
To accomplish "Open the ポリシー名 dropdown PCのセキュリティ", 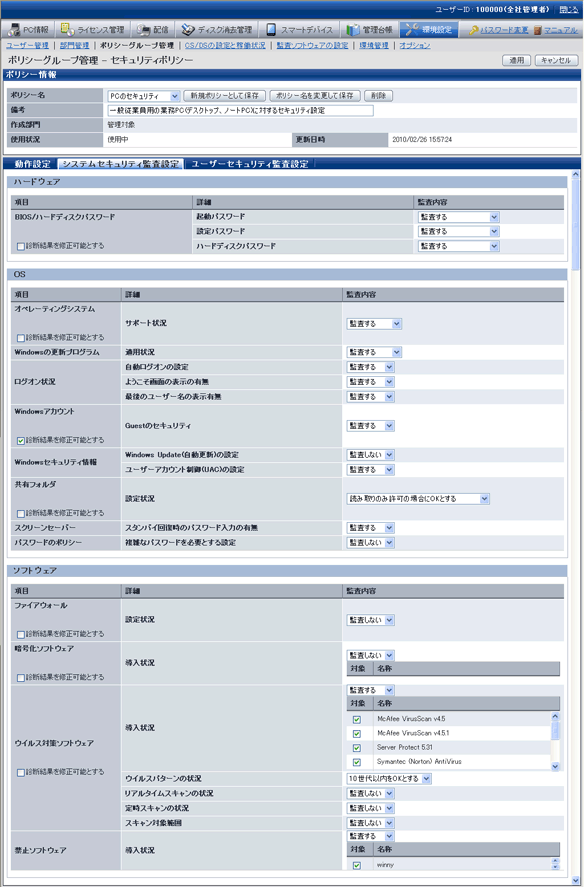I will click(144, 96).
